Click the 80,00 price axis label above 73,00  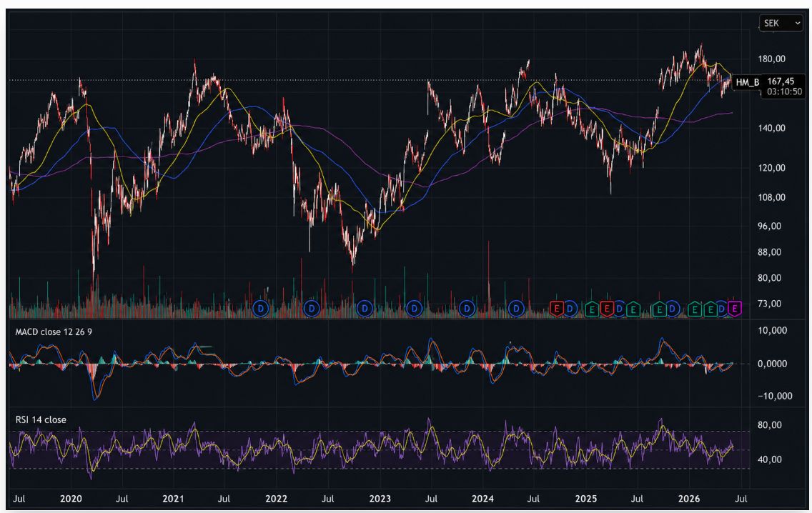tap(770, 278)
